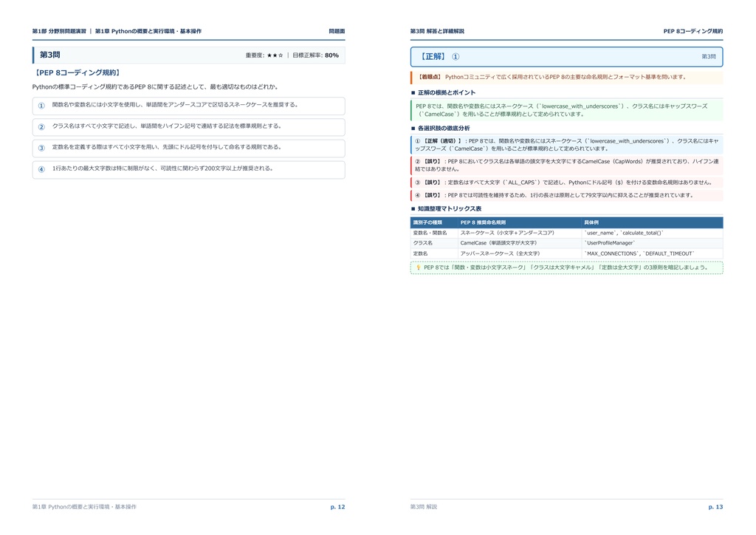Click the tip text about 3原則を暗記
This screenshot has width=756, height=535.
[x=566, y=267]
